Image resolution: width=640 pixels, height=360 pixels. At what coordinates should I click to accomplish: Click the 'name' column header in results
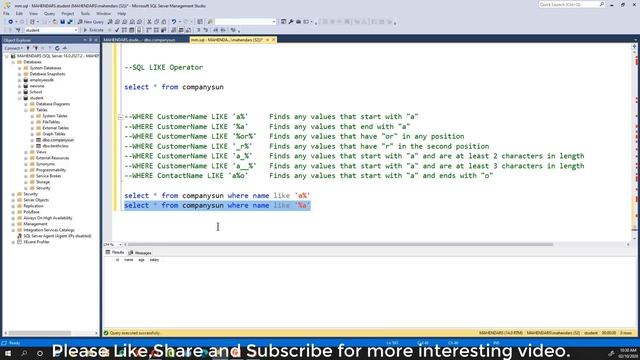coord(129,260)
